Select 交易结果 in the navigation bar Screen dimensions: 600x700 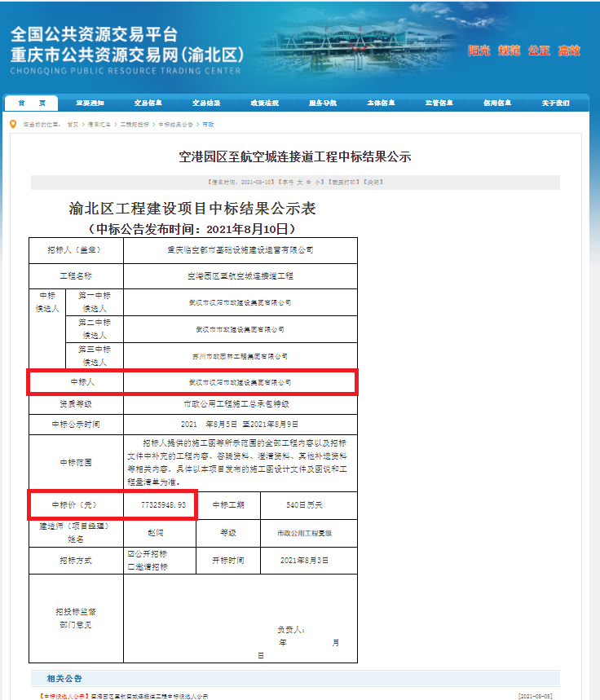(x=206, y=103)
